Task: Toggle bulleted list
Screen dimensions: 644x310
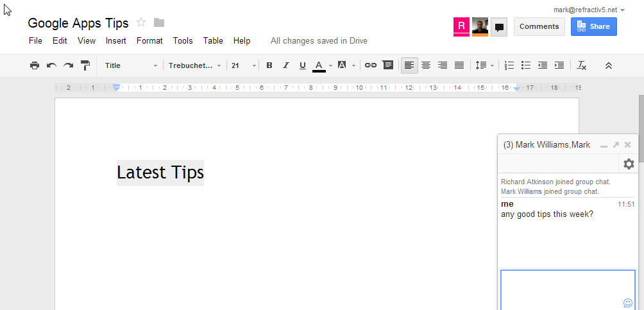Action: [x=526, y=65]
